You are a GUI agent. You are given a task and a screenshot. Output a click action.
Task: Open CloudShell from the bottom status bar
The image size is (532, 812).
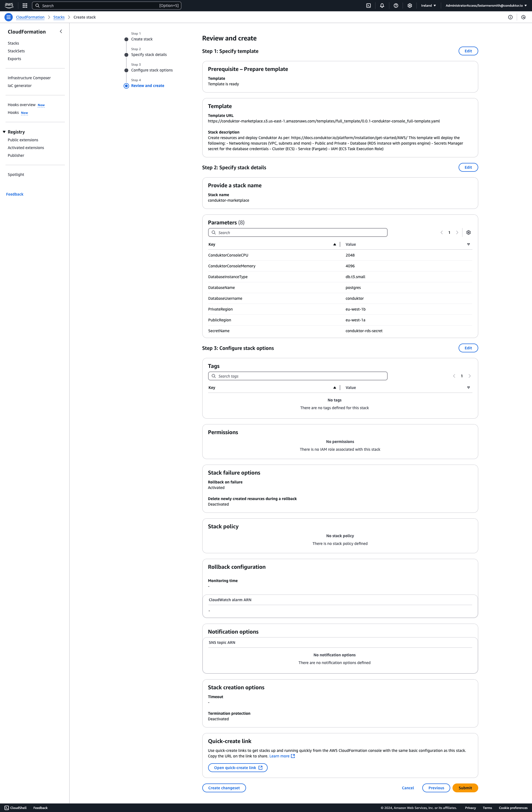coord(16,808)
